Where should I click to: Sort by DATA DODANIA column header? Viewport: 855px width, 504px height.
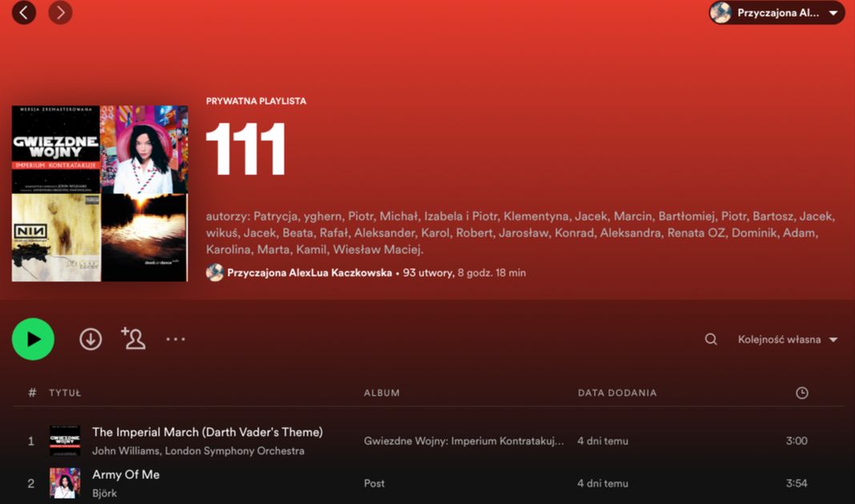pyautogui.click(x=616, y=393)
